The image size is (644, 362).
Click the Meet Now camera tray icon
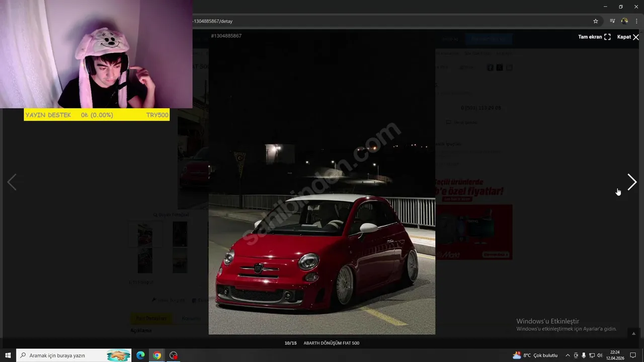click(576, 355)
